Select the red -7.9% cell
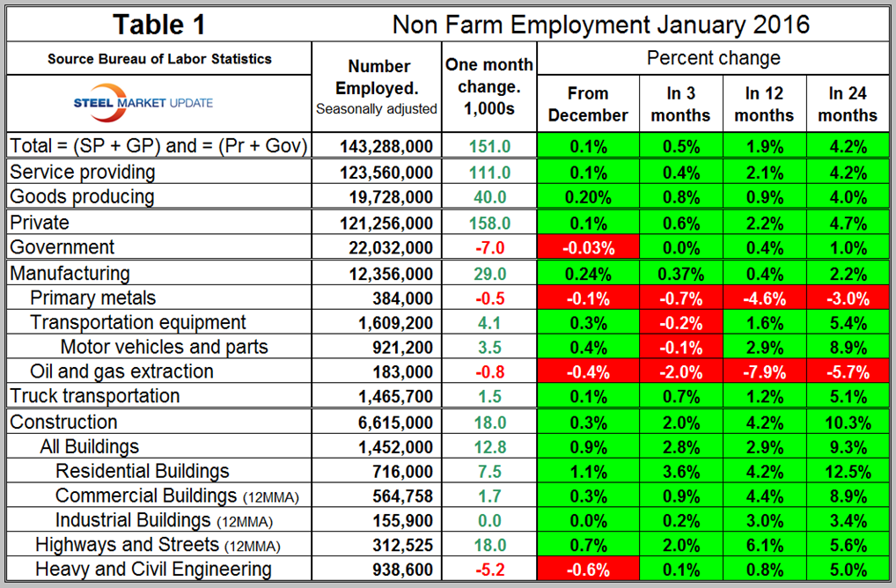Viewport: 896px width, 588px height. click(763, 371)
